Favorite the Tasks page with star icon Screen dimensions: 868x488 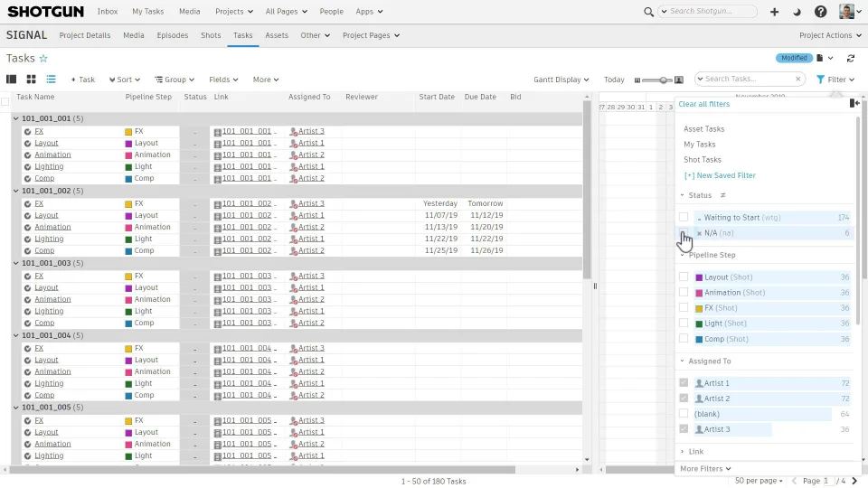(x=43, y=58)
